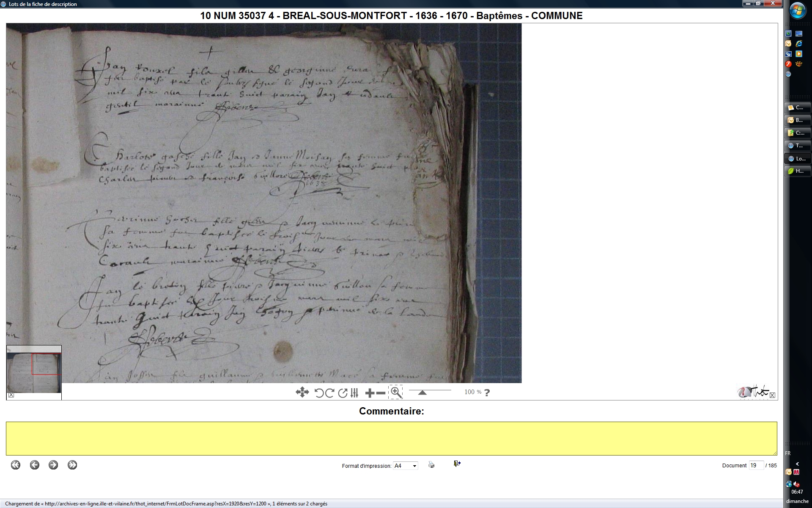Viewport: 812px width, 508px height.
Task: Click the free rotation tool icon
Action: pos(343,393)
